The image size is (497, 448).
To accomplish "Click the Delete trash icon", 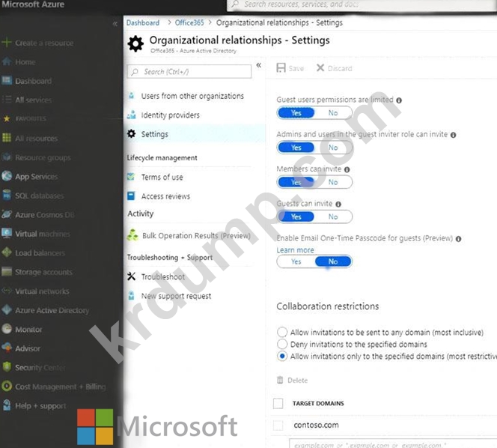I will tap(281, 381).
